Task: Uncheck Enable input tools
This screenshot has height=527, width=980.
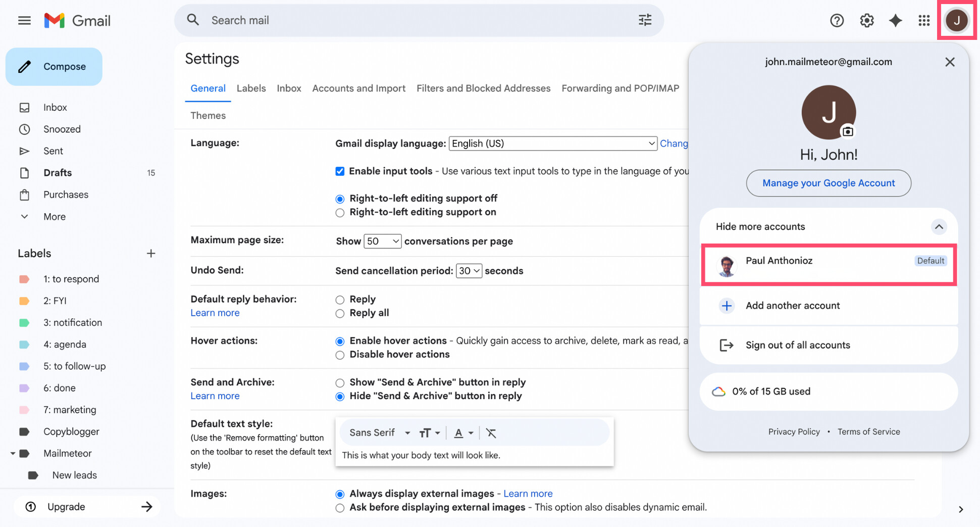Action: [x=340, y=171]
